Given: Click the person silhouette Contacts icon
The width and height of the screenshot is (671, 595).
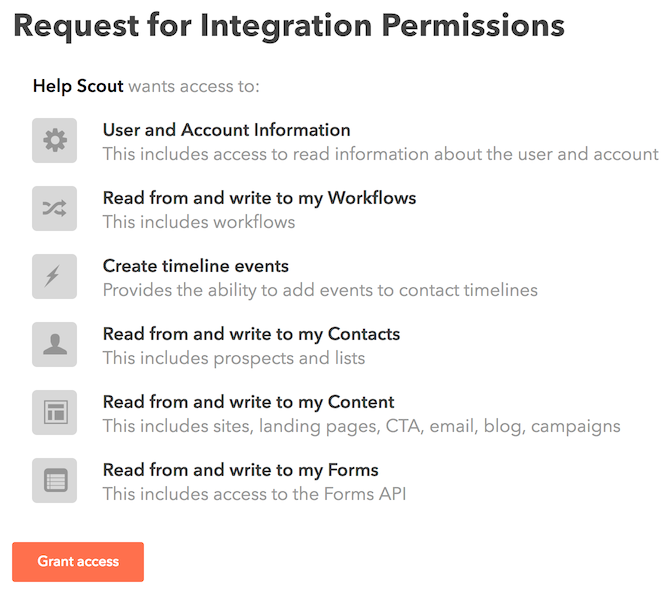Looking at the screenshot, I should (x=54, y=345).
